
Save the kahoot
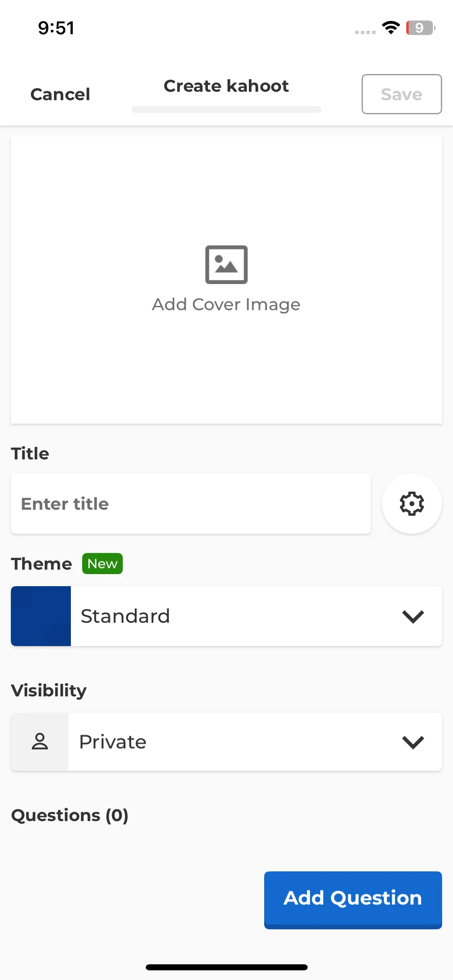tap(401, 94)
